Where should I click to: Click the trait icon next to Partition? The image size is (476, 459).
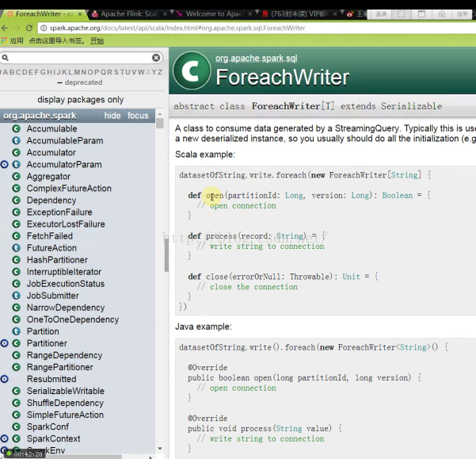[16, 331]
